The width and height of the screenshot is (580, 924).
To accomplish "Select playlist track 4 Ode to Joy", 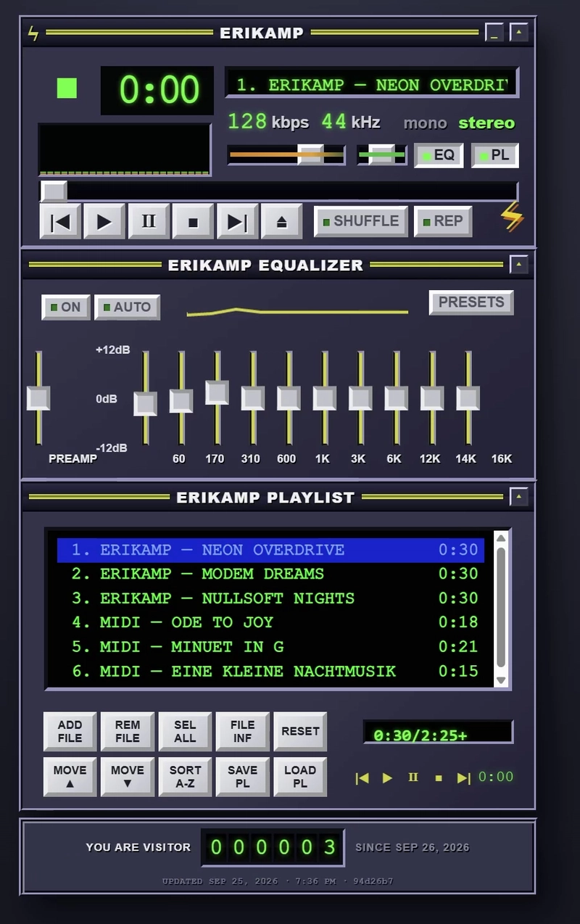I will [270, 622].
